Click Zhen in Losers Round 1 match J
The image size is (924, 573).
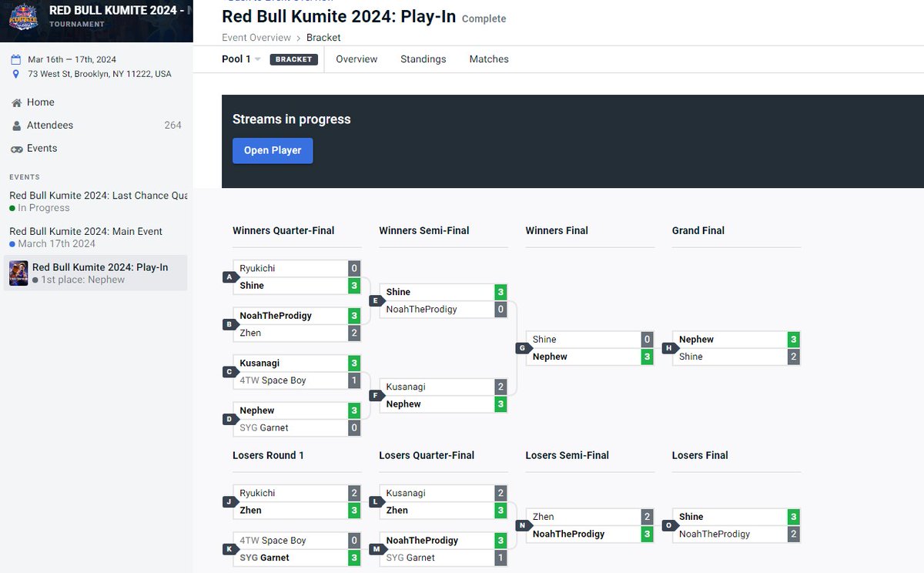250,510
